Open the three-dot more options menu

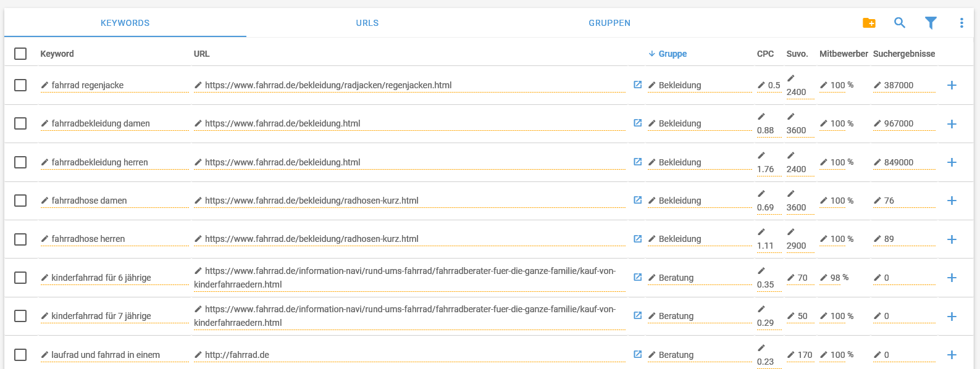point(961,23)
